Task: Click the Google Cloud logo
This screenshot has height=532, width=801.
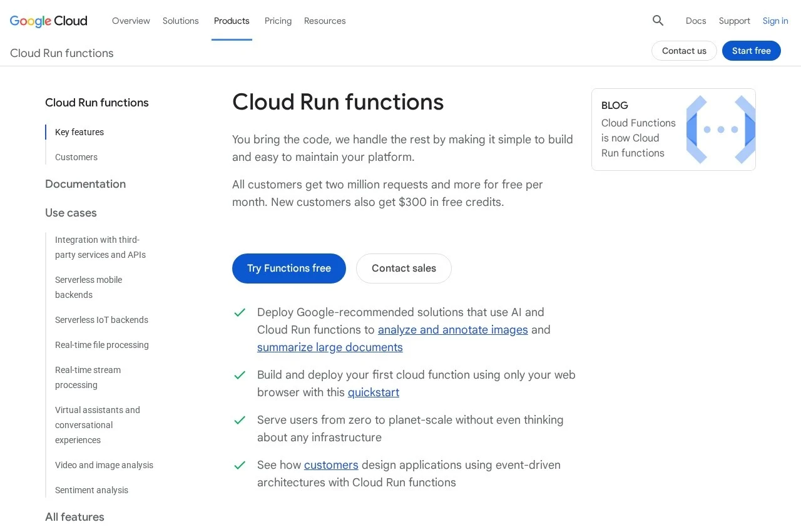Action: (x=49, y=21)
